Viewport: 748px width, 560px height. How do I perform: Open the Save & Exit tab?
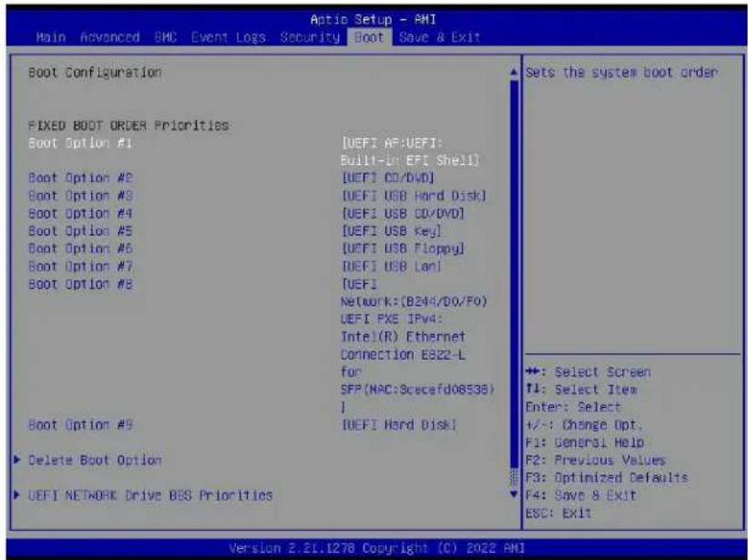coord(439,37)
